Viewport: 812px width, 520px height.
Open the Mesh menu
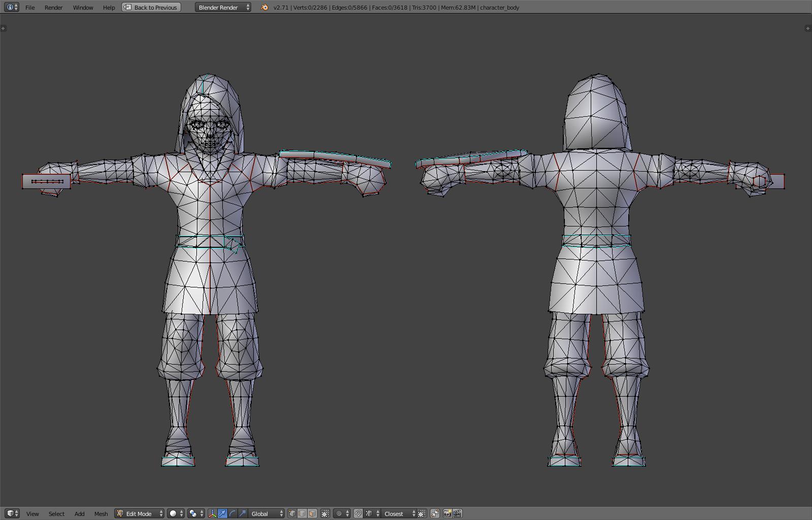101,513
